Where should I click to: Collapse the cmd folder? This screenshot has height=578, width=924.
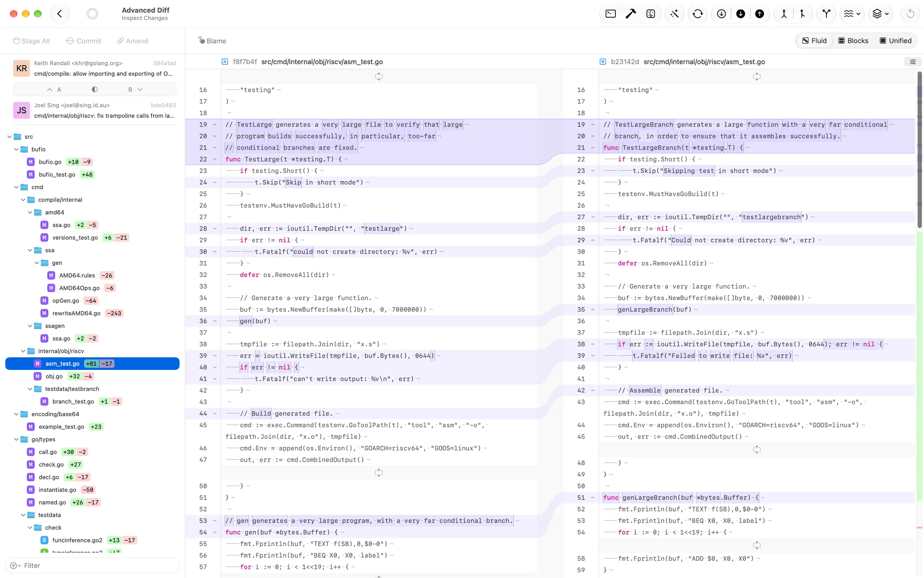pyautogui.click(x=16, y=187)
